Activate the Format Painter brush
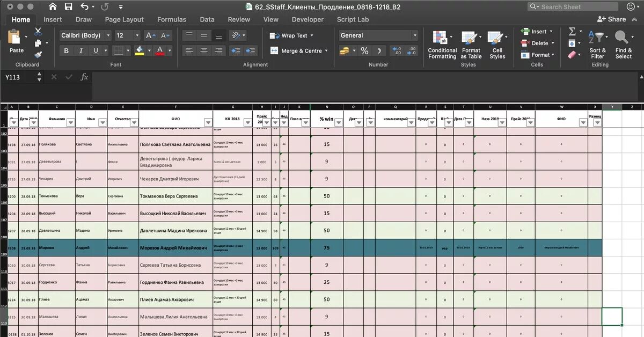This screenshot has width=644, height=337. tap(38, 55)
